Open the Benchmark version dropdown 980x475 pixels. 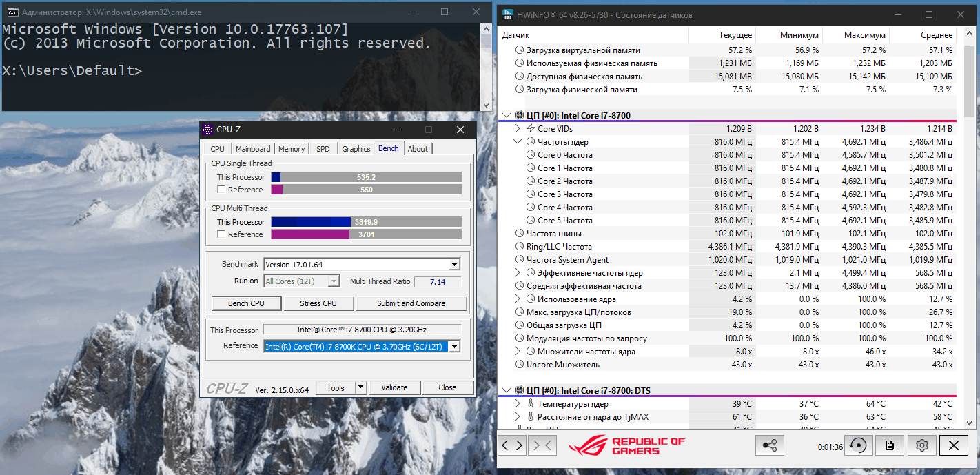(454, 265)
